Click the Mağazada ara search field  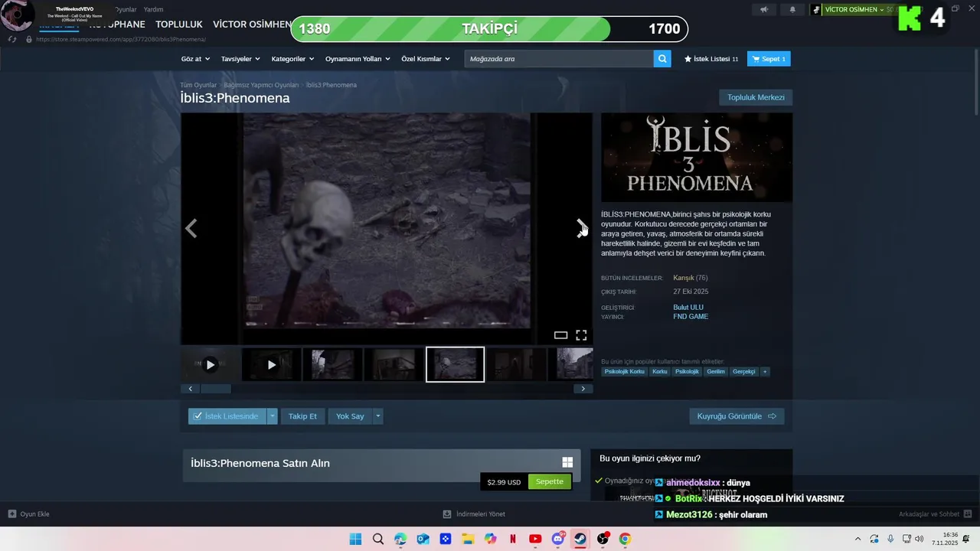coord(559,59)
